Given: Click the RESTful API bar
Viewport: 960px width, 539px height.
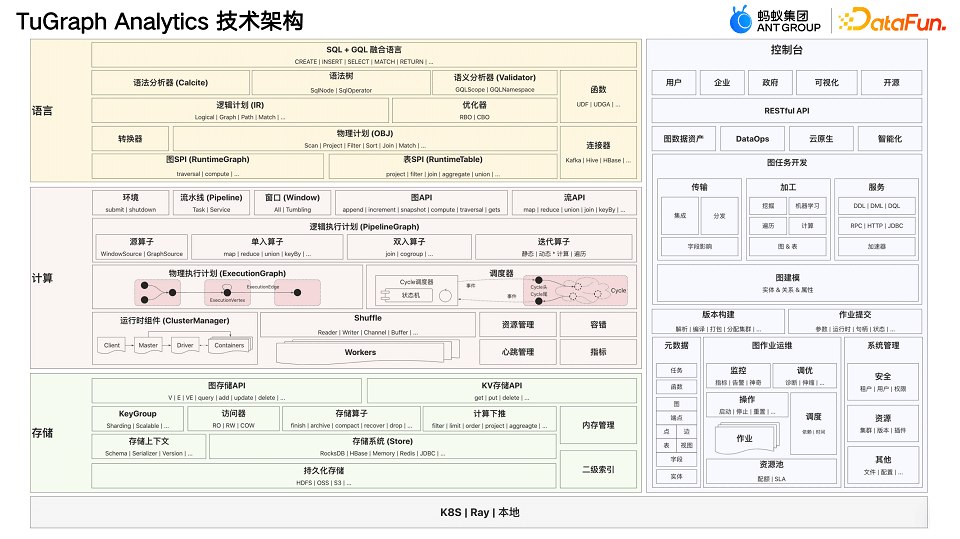Looking at the screenshot, I should click(x=787, y=111).
